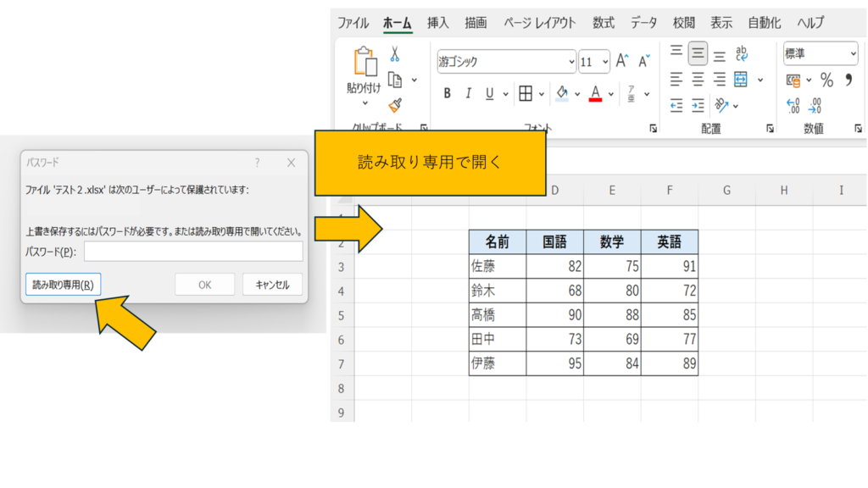This screenshot has height=488, width=868.
Task: Click the increase indent icon
Action: click(x=698, y=105)
